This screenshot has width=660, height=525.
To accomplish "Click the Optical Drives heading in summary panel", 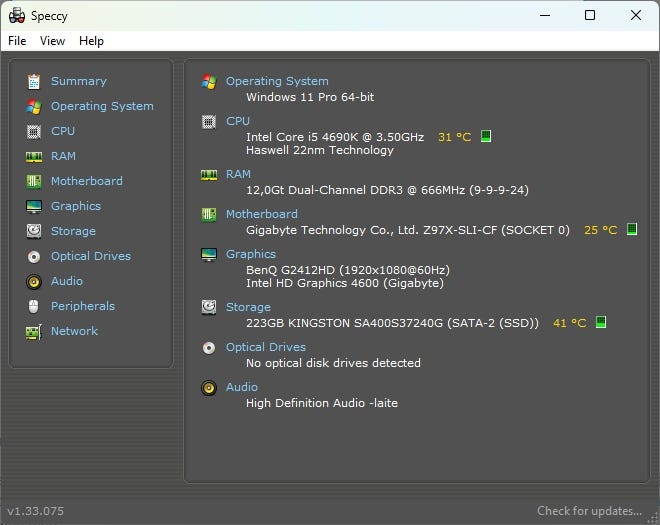I will [266, 347].
